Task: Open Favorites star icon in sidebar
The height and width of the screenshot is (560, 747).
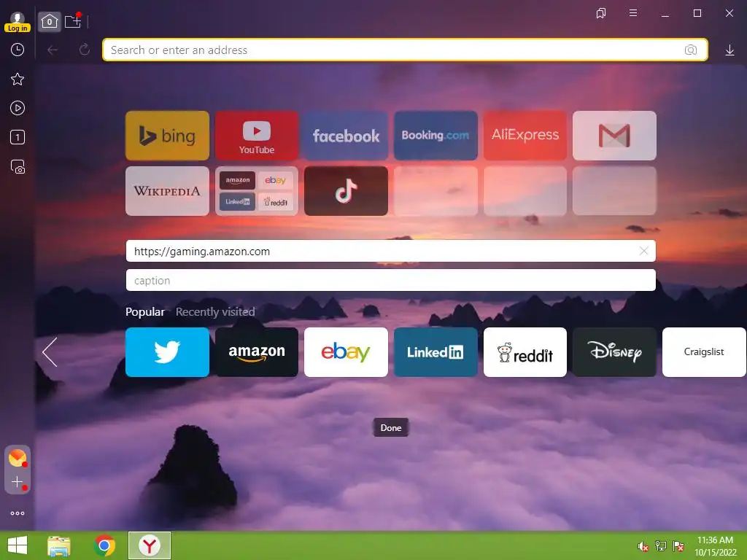Action: point(18,79)
